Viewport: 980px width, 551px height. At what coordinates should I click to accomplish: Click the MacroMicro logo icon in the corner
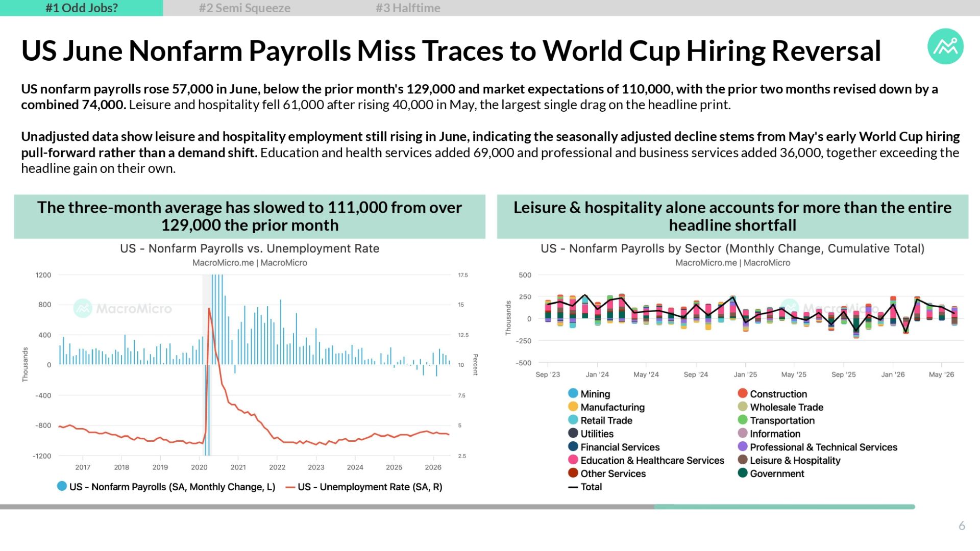point(945,46)
